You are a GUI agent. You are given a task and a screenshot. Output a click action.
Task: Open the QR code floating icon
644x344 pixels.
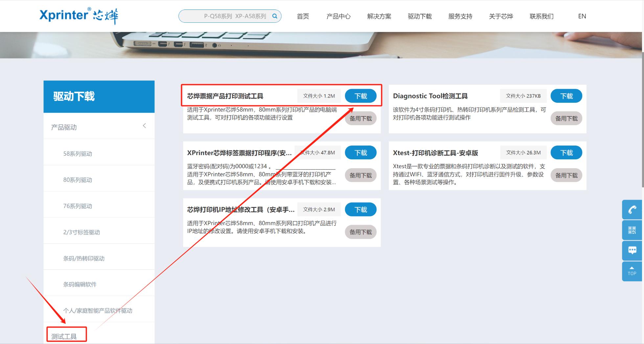pyautogui.click(x=632, y=230)
